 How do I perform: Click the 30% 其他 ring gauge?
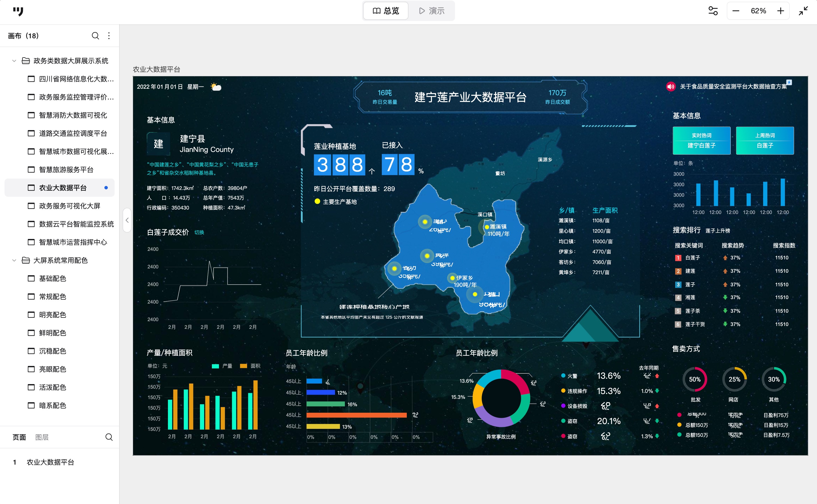coord(774,379)
